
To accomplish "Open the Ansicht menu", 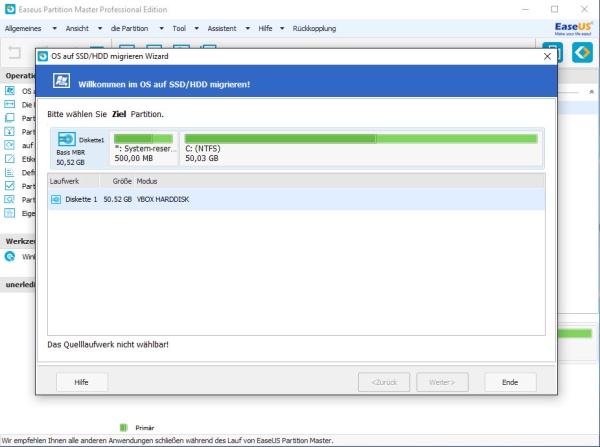I will click(77, 28).
